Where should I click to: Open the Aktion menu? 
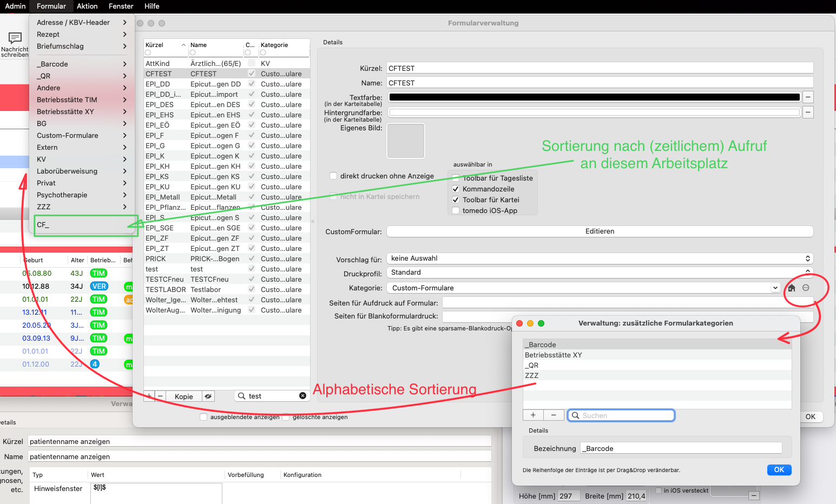(x=87, y=6)
